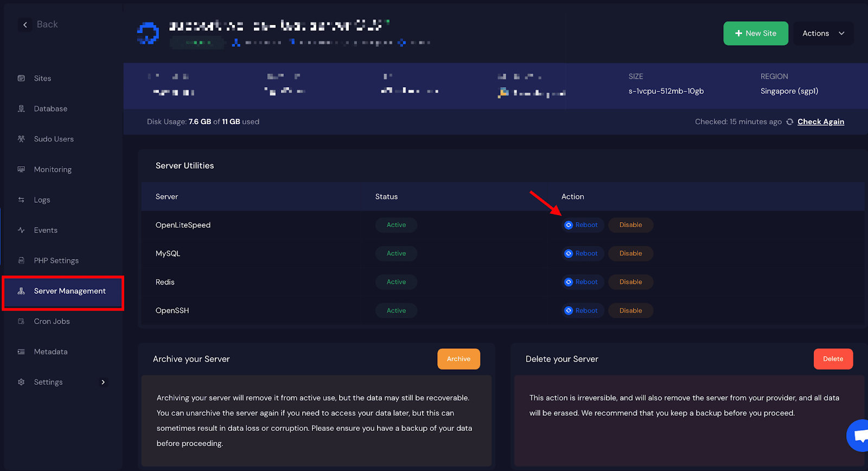Click the reboot icon in the MySQL row
This screenshot has height=471, width=868.
click(569, 254)
